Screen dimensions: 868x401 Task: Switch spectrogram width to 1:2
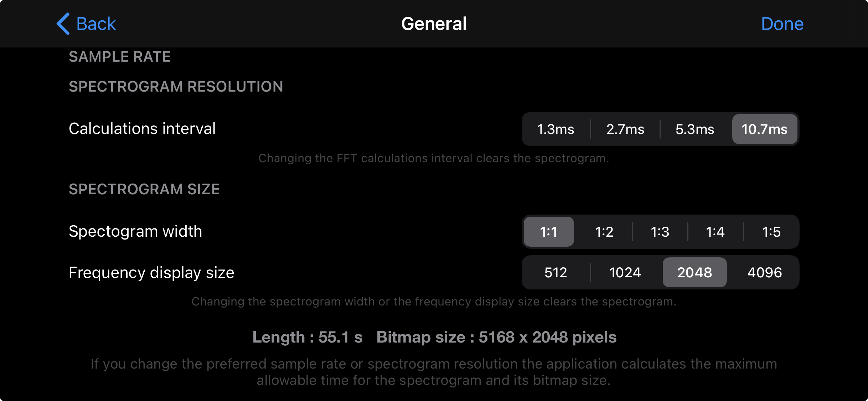[604, 232]
